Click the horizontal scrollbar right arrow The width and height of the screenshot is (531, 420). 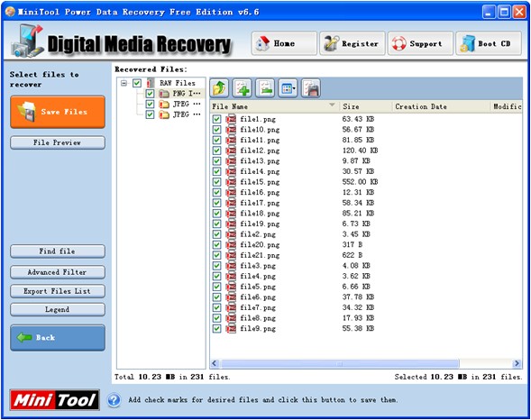[517, 363]
